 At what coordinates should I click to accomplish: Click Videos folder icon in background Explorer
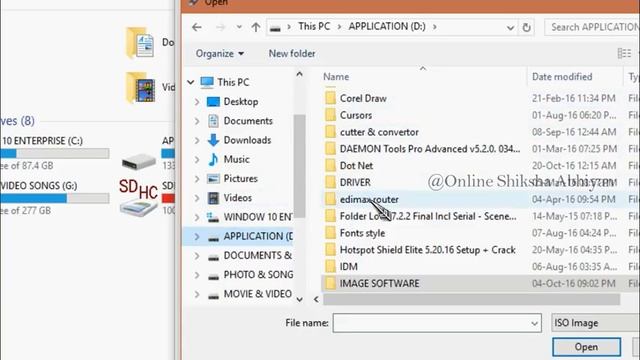point(141,87)
